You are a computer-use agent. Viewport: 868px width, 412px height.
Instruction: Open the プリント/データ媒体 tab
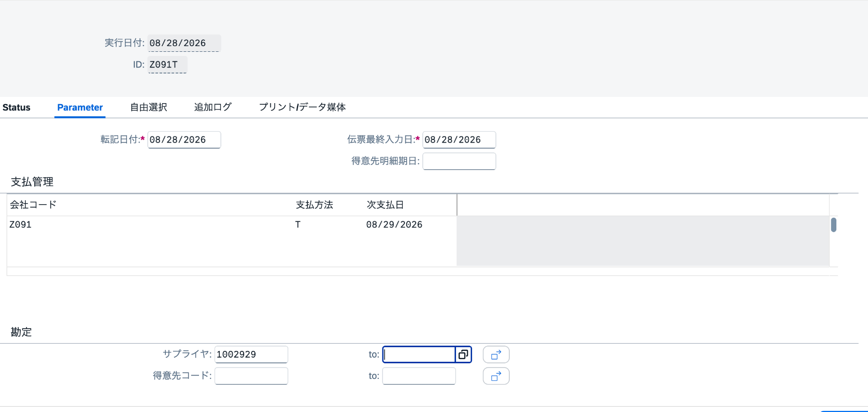point(302,107)
